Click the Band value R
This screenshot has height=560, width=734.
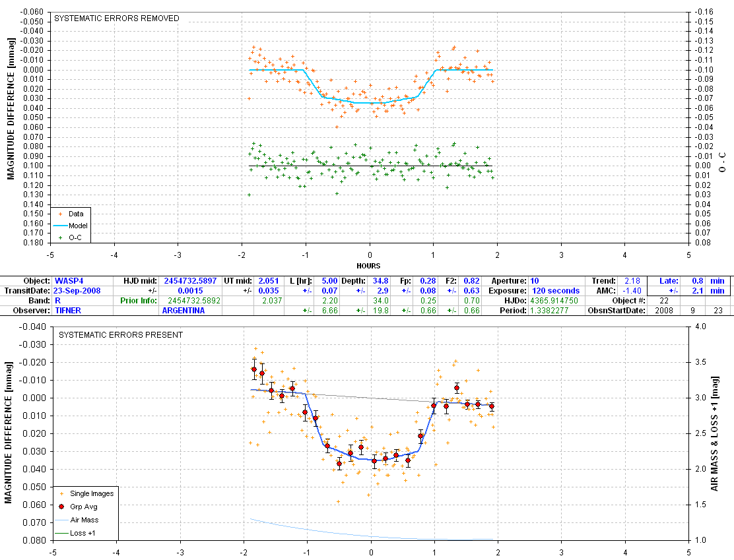[x=57, y=301]
